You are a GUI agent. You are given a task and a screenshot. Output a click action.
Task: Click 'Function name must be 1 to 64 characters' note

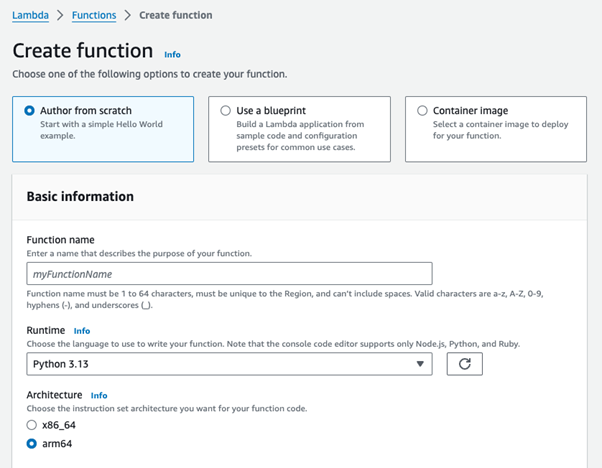coord(285,299)
